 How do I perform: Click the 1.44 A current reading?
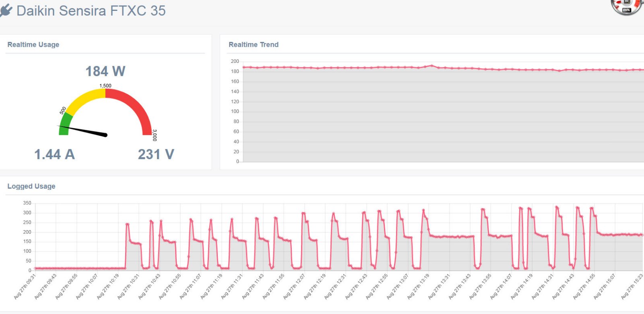[54, 154]
